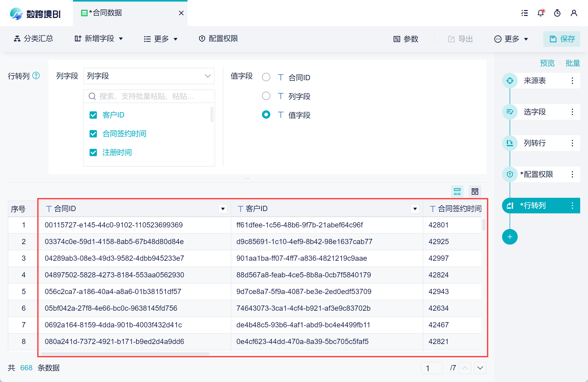Open the more options of the *配置权限 step
588x382 pixels.
point(572,174)
